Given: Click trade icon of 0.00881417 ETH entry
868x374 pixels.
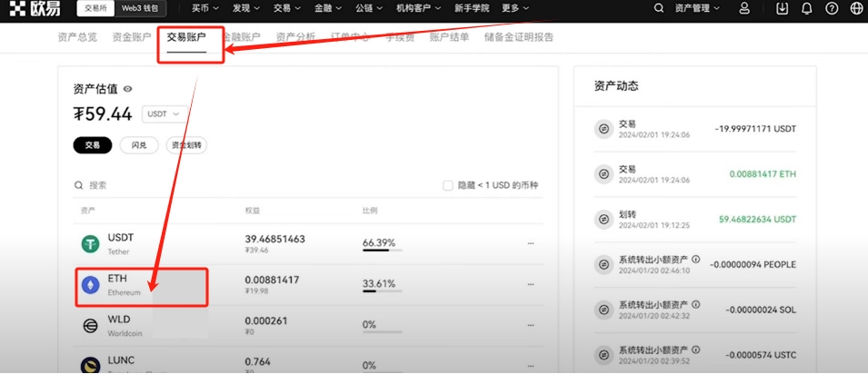Looking at the screenshot, I should (x=604, y=173).
